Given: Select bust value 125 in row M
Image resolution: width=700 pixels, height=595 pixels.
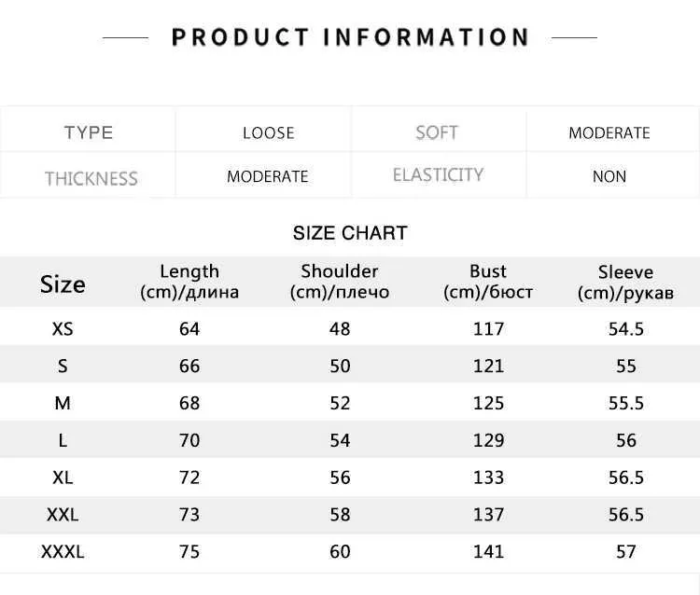Looking at the screenshot, I should click(488, 403).
